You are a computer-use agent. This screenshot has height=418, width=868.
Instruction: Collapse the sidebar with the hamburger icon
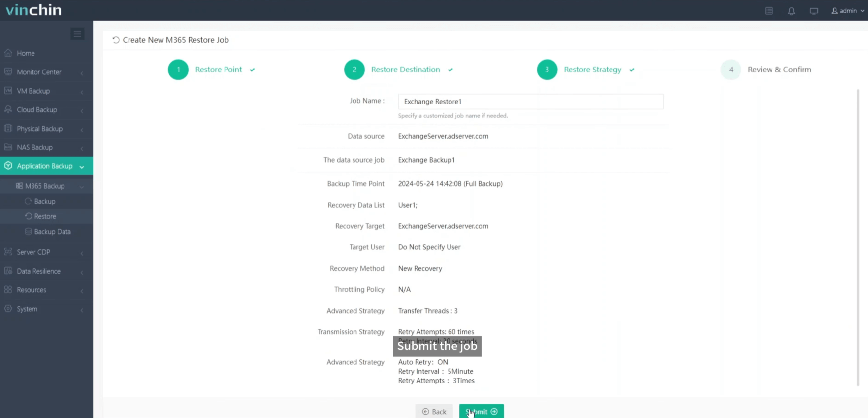77,34
